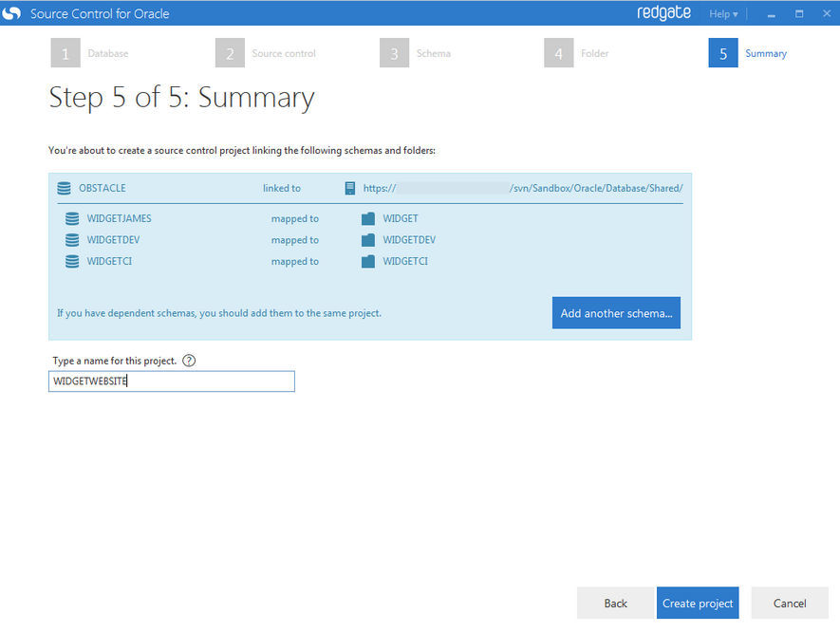The height and width of the screenshot is (632, 840).
Task: Close the Source Control for Oracle window
Action: tap(827, 14)
